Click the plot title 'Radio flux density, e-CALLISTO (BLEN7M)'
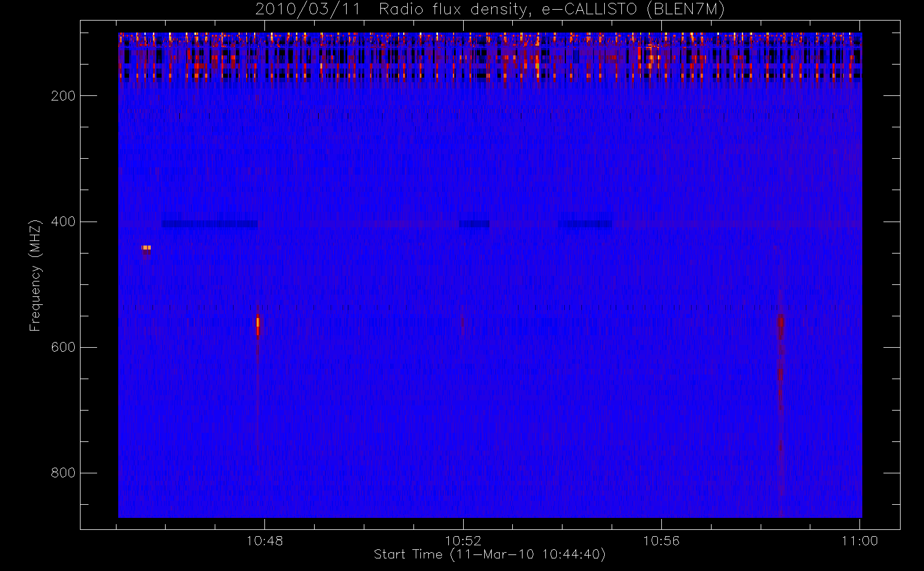924x571 pixels. point(552,10)
